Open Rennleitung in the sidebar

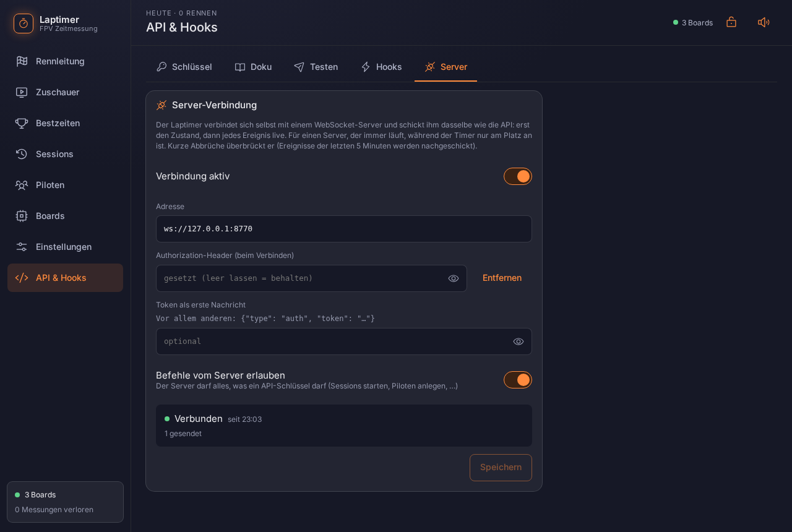(65, 61)
